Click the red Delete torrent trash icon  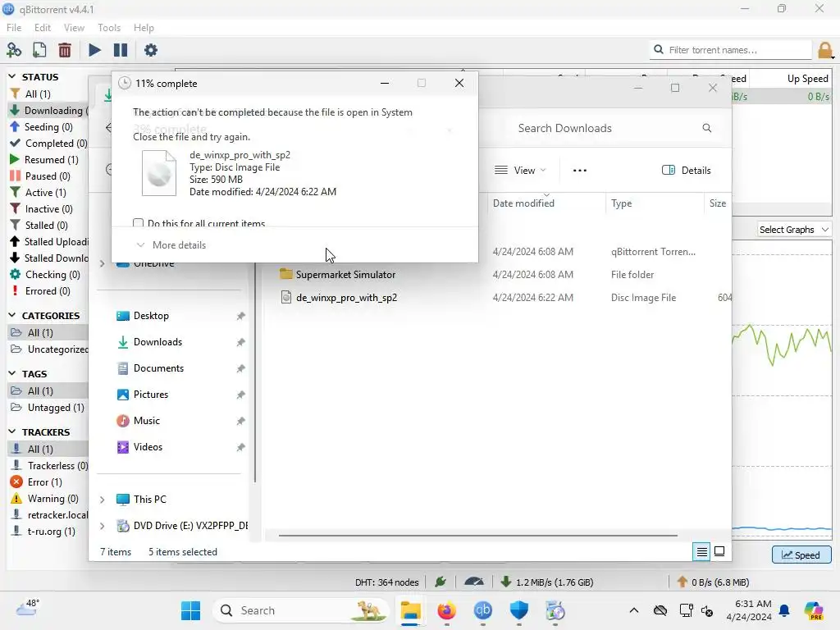coord(65,50)
